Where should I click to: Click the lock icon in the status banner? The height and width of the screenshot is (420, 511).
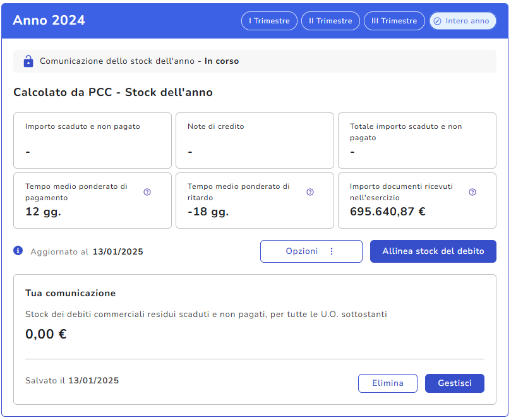[28, 61]
